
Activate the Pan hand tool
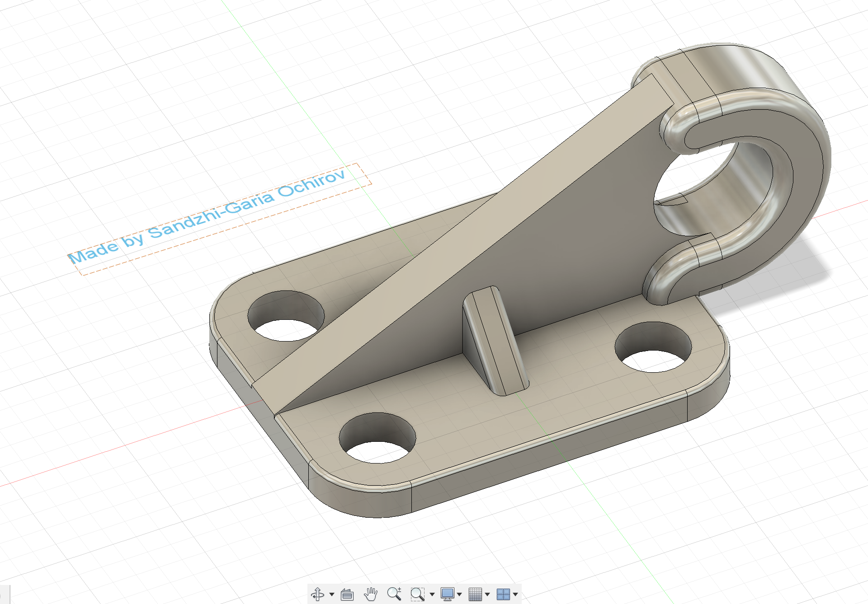tap(371, 594)
